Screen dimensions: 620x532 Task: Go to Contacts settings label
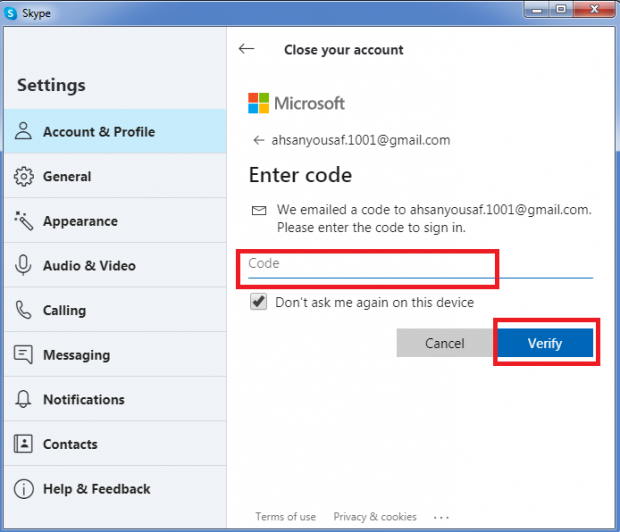click(x=70, y=444)
